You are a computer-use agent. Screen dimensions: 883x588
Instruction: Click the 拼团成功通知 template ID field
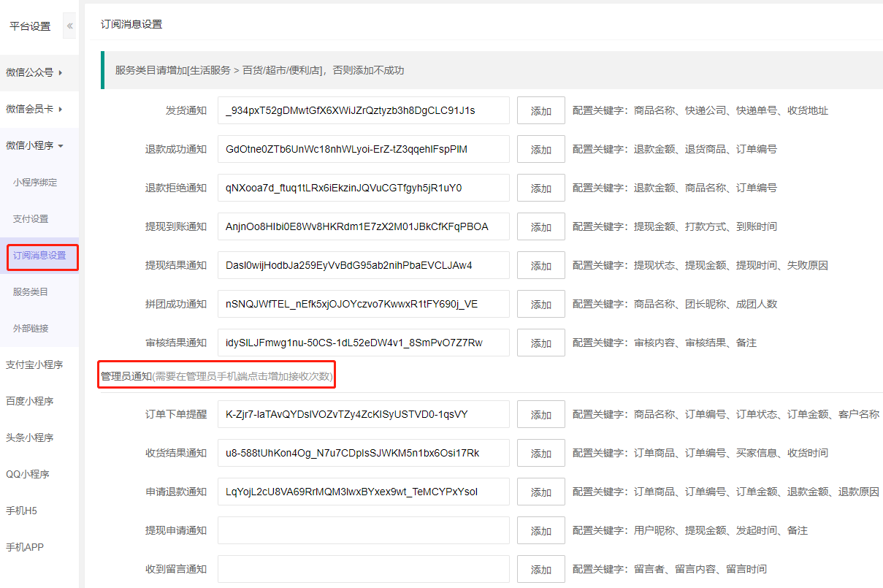coord(363,304)
